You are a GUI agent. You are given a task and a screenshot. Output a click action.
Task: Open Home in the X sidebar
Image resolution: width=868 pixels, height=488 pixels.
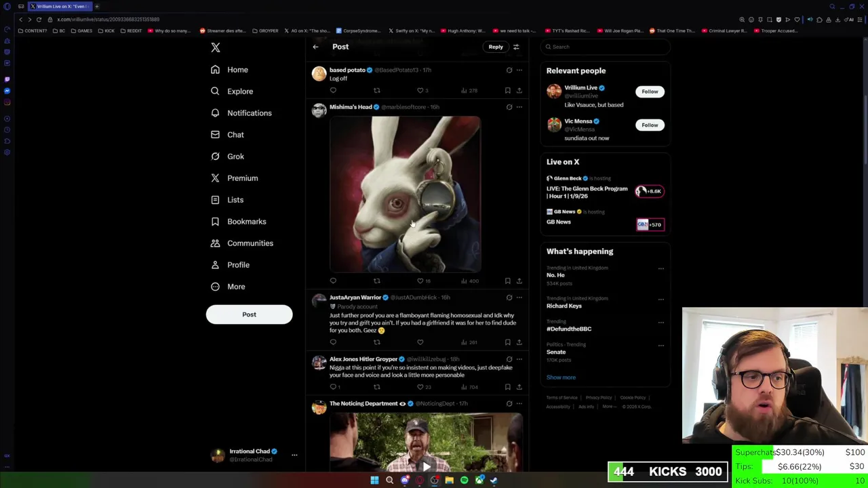229,70
